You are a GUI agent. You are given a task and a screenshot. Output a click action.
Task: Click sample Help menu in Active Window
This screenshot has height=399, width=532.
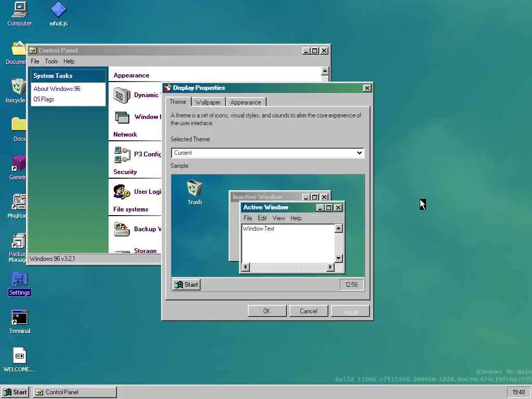(x=296, y=218)
